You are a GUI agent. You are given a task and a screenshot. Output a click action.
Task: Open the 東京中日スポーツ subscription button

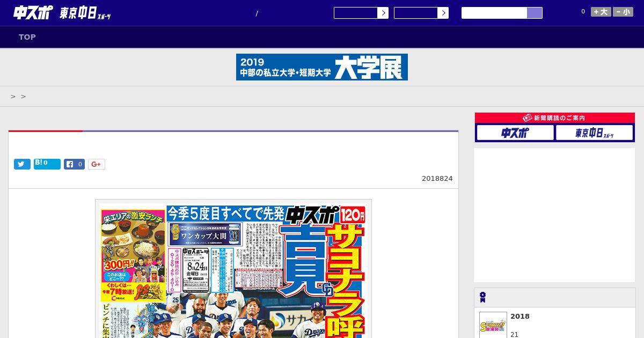coord(594,133)
